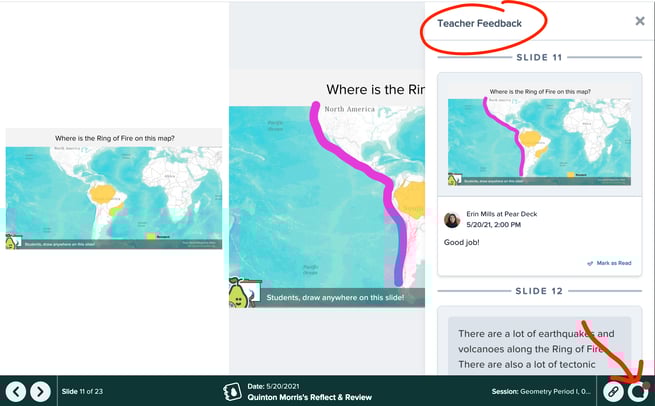Advance to the next slide

[x=40, y=391]
